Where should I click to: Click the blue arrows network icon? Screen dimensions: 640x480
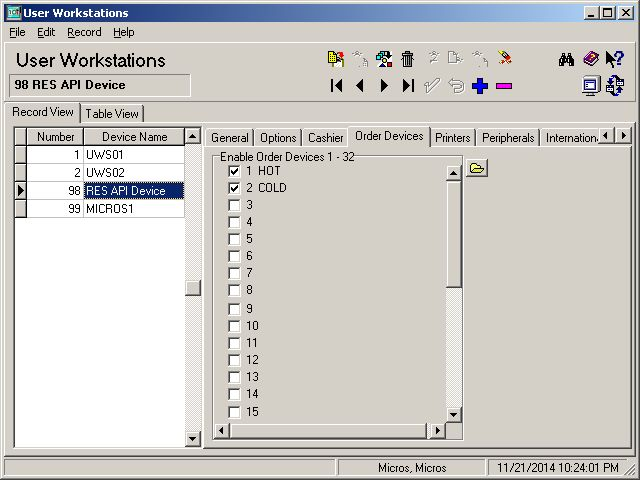[615, 86]
